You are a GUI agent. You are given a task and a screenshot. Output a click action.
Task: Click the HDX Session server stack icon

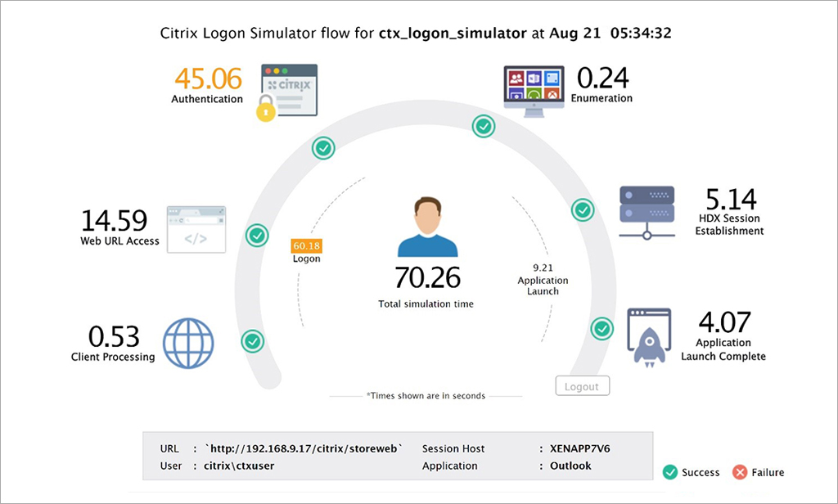click(x=647, y=212)
